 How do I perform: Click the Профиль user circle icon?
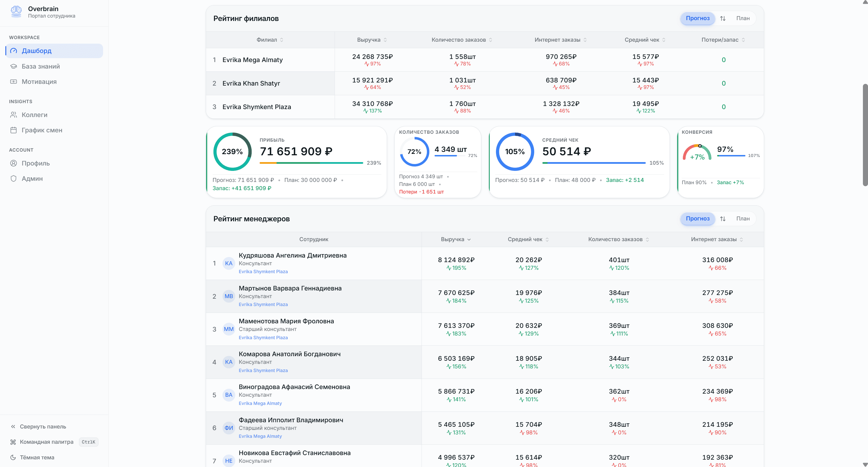tap(14, 163)
